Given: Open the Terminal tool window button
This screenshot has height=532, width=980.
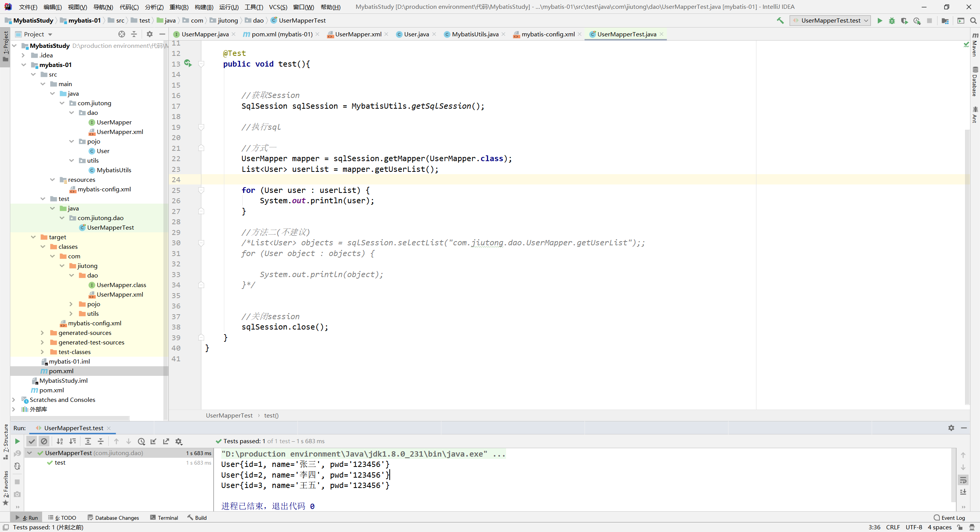Looking at the screenshot, I should tap(164, 517).
